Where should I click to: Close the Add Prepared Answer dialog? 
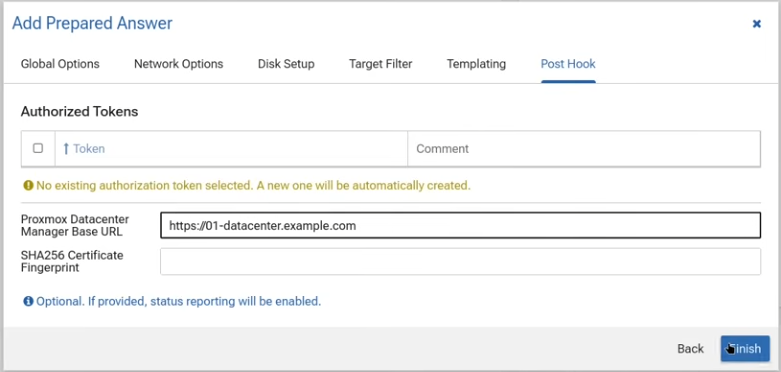pyautogui.click(x=757, y=24)
